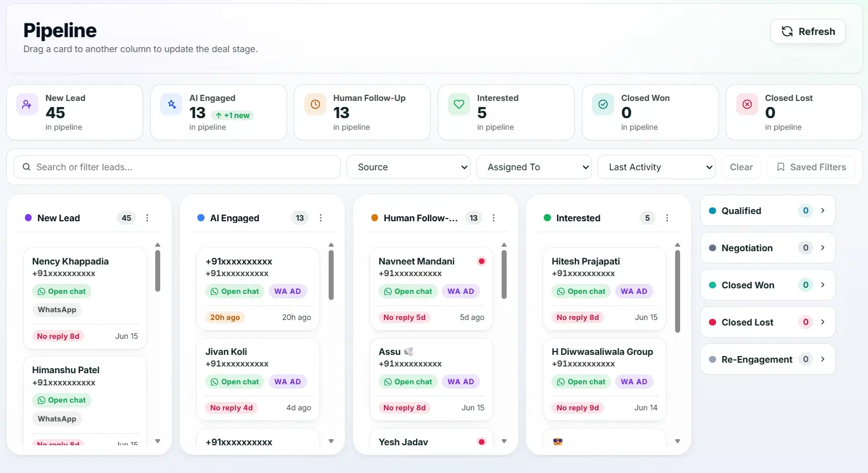868x473 pixels.
Task: Click scroll down arrow in Human Follow-Up column
Action: point(504,441)
